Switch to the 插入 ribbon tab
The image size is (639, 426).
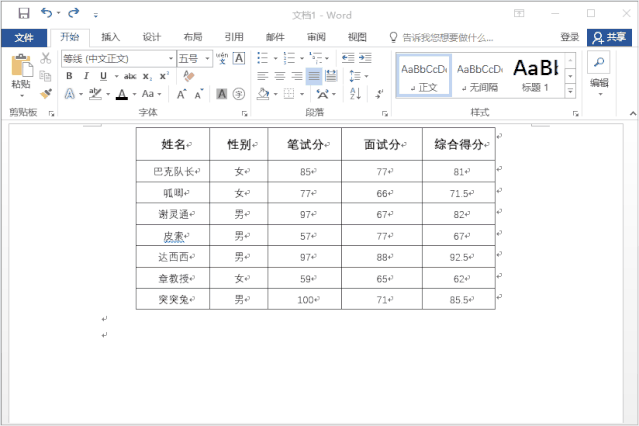[x=110, y=37]
